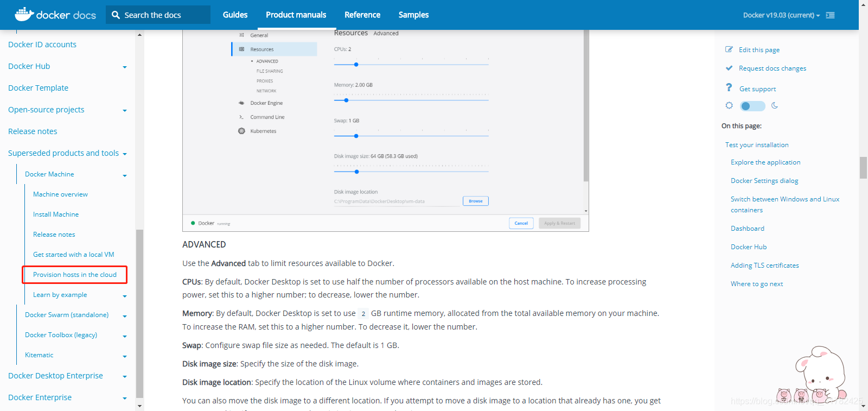Click the Edit this page link
Image resolution: width=868 pixels, height=411 pixels.
pos(759,50)
